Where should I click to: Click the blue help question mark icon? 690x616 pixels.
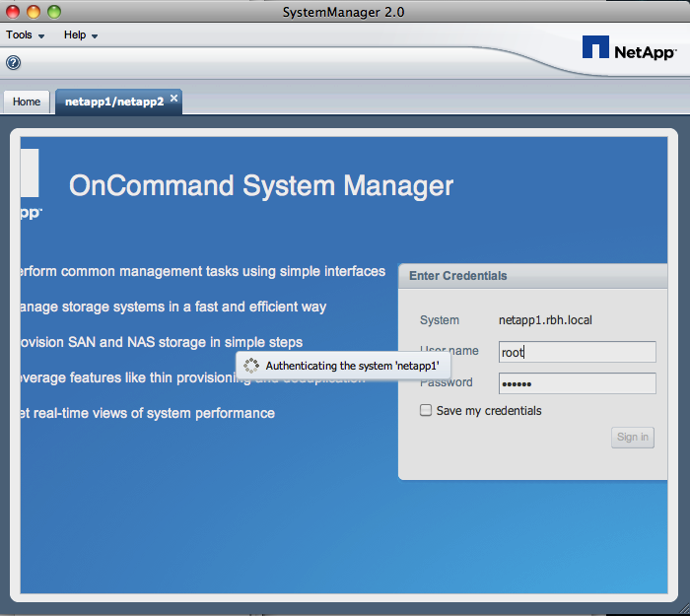pos(13,62)
